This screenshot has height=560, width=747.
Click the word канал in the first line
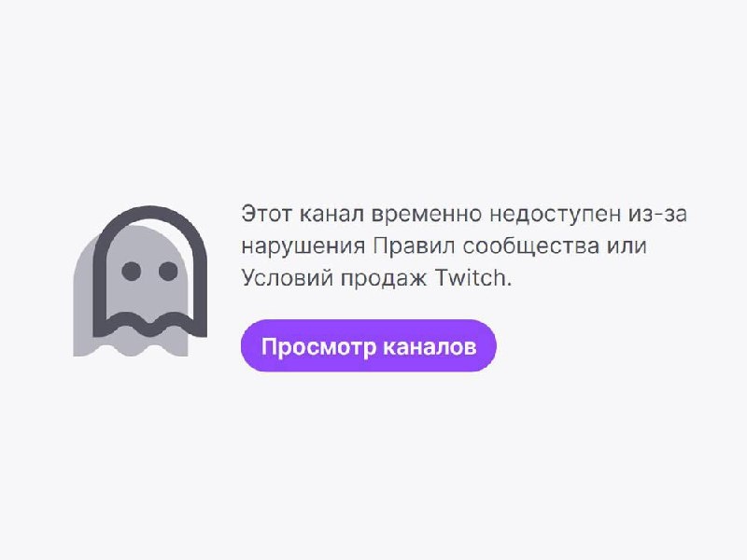[x=331, y=215]
